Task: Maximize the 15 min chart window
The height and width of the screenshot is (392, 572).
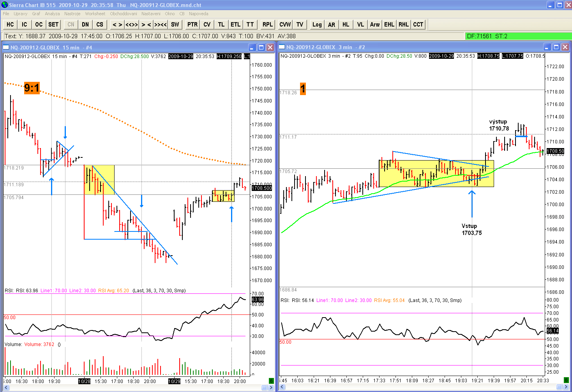Action: click(261, 48)
